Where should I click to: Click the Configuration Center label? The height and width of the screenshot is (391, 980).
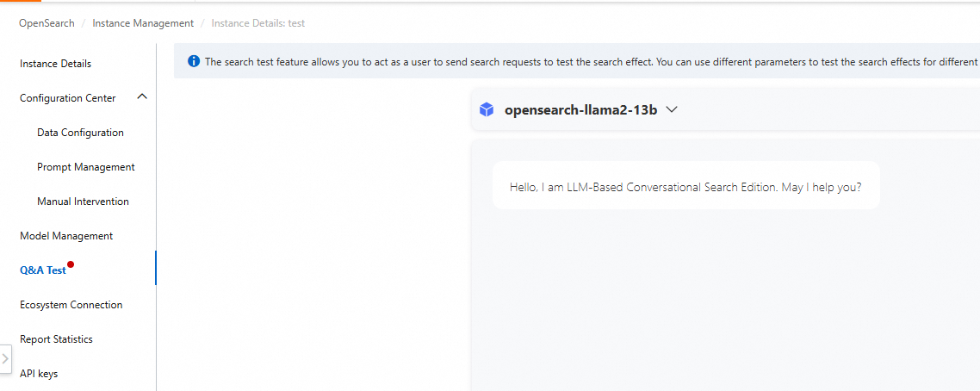[67, 98]
